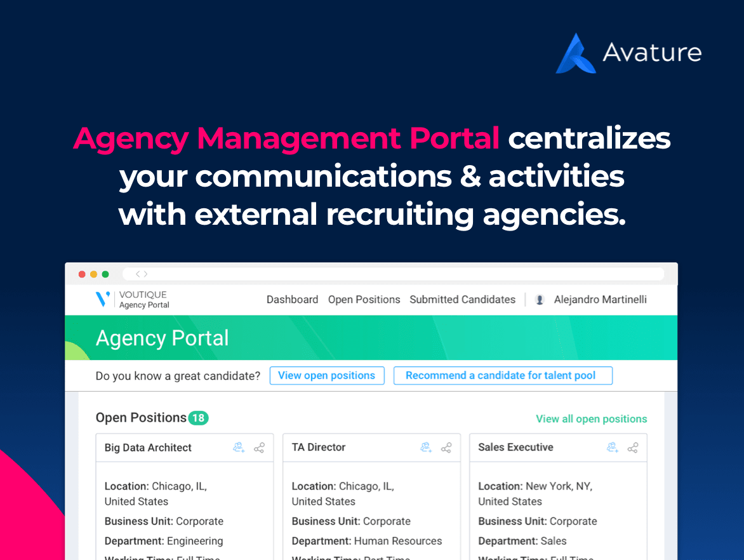Viewport: 744px width, 560px height.
Task: Click the red close window dot
Action: click(x=82, y=274)
